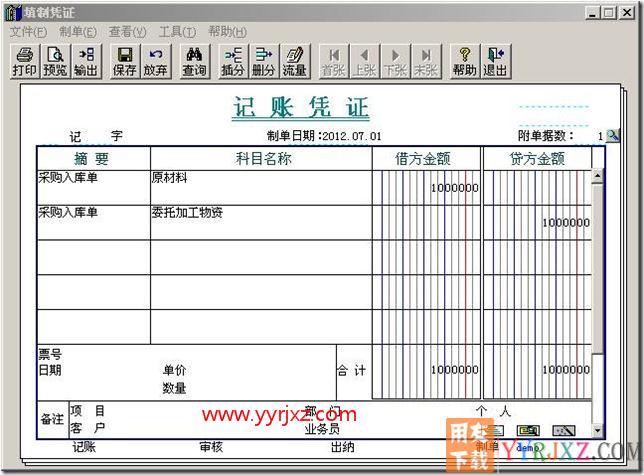
Task: Click the 摘要 column header
Action: coord(94,158)
